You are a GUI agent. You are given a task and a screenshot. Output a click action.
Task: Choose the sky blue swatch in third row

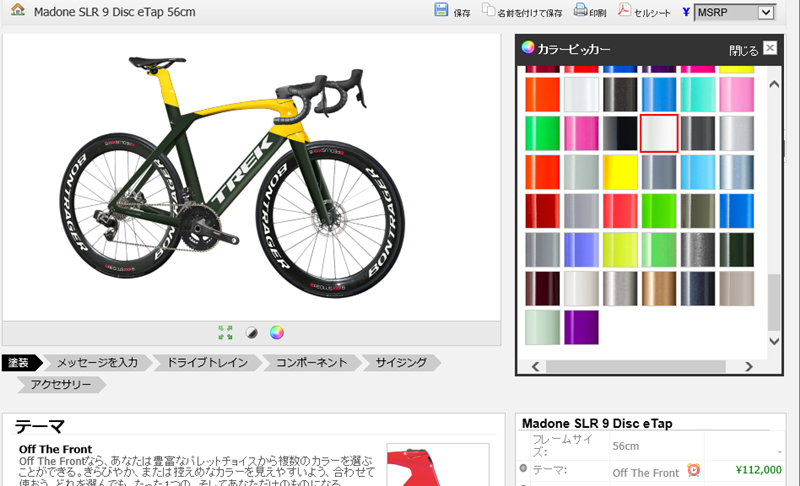coord(697,172)
